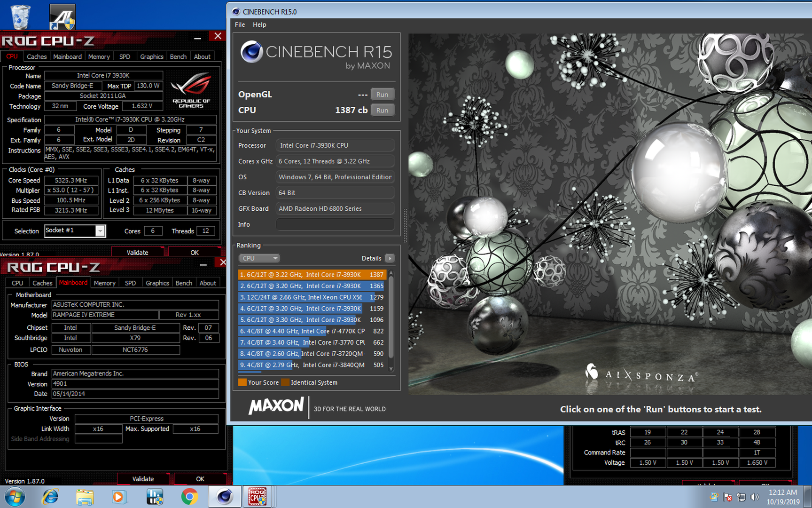Open Graphics tab in lower CPU-Z window
The height and width of the screenshot is (508, 812).
[x=157, y=283]
